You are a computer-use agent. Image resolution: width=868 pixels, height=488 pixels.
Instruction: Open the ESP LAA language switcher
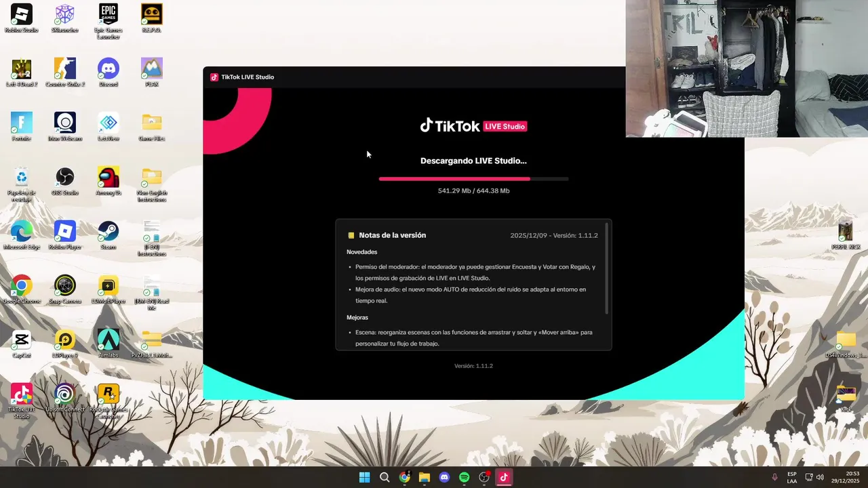pyautogui.click(x=792, y=477)
